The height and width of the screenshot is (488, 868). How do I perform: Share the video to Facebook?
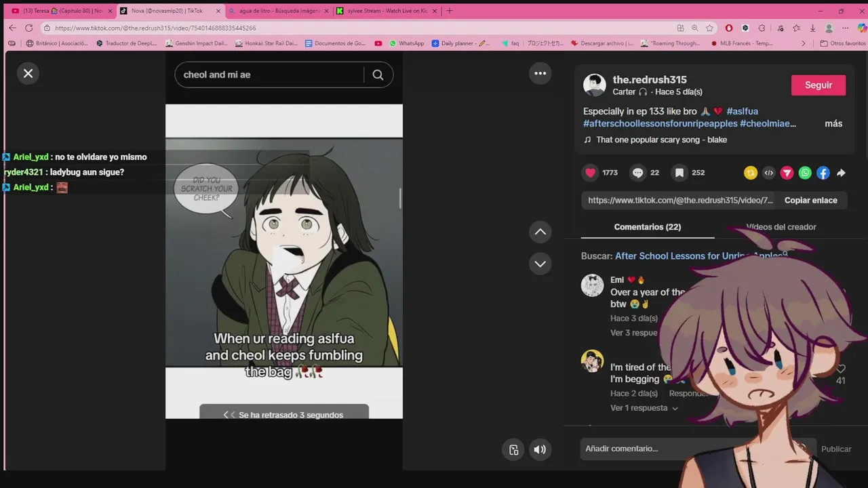coord(823,173)
